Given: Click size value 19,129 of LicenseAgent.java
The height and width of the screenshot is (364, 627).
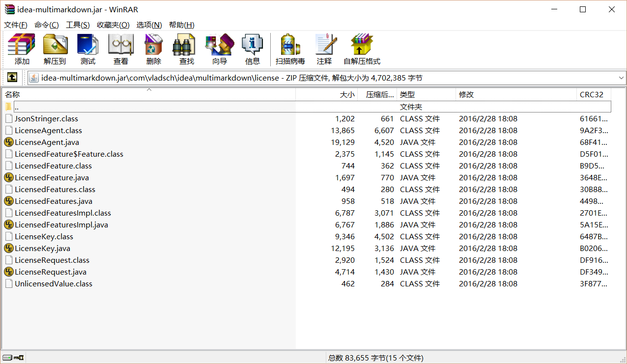Looking at the screenshot, I should point(343,142).
